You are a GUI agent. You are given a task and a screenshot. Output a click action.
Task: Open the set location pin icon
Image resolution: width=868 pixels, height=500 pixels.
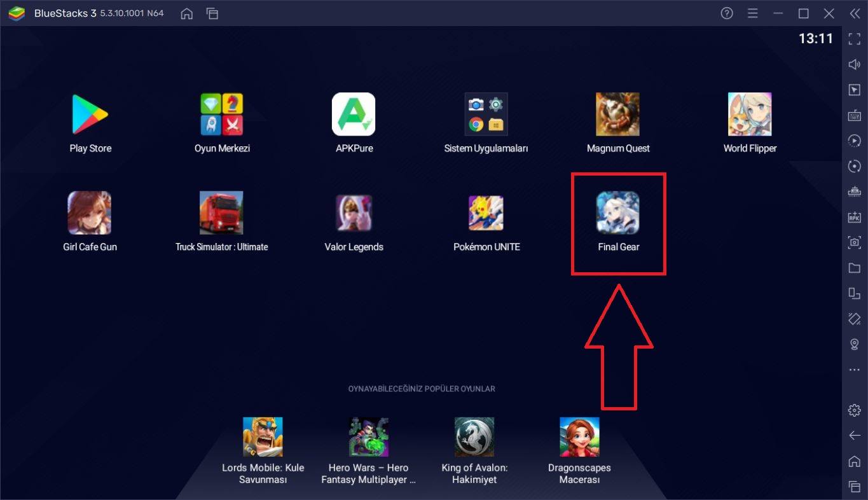click(x=854, y=344)
